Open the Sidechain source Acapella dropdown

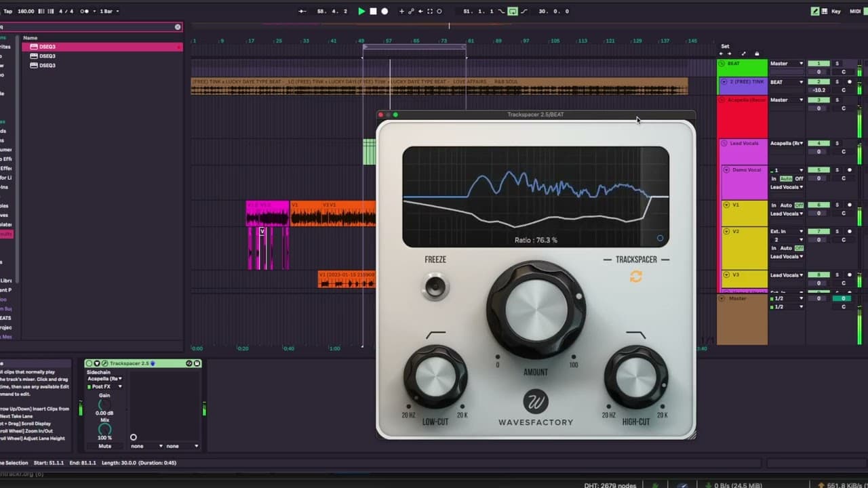click(104, 379)
